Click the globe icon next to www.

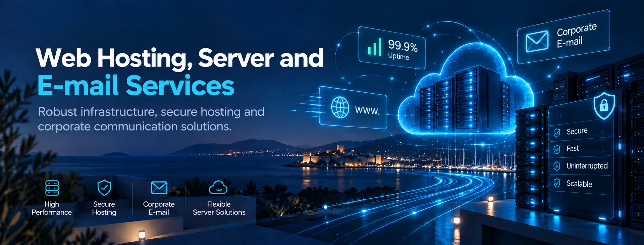pyautogui.click(x=340, y=107)
